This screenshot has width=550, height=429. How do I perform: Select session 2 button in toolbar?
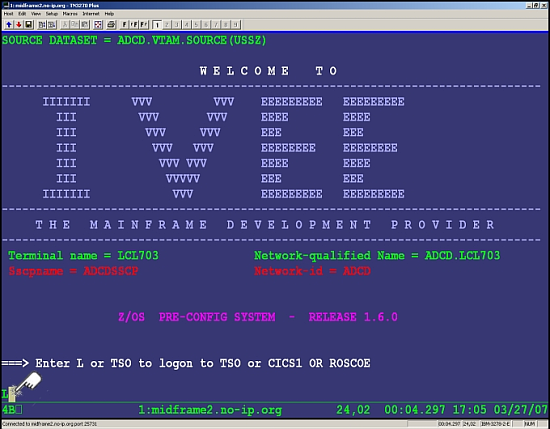(167, 25)
